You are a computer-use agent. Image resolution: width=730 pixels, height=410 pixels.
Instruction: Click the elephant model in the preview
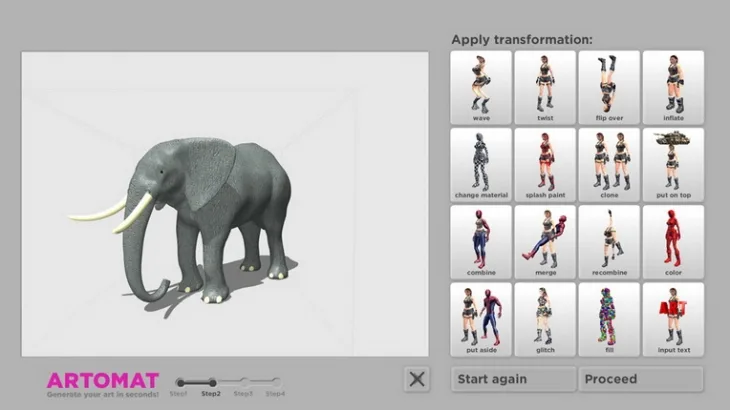[184, 221]
